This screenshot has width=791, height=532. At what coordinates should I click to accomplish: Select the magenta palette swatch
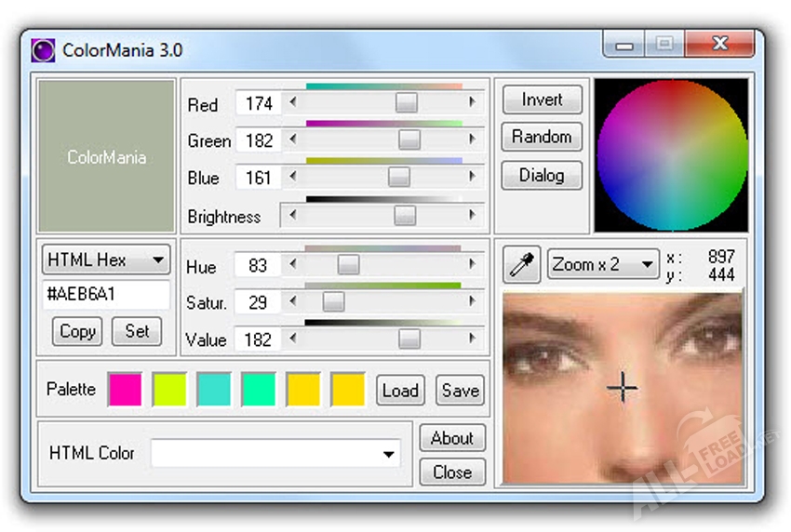pos(125,390)
